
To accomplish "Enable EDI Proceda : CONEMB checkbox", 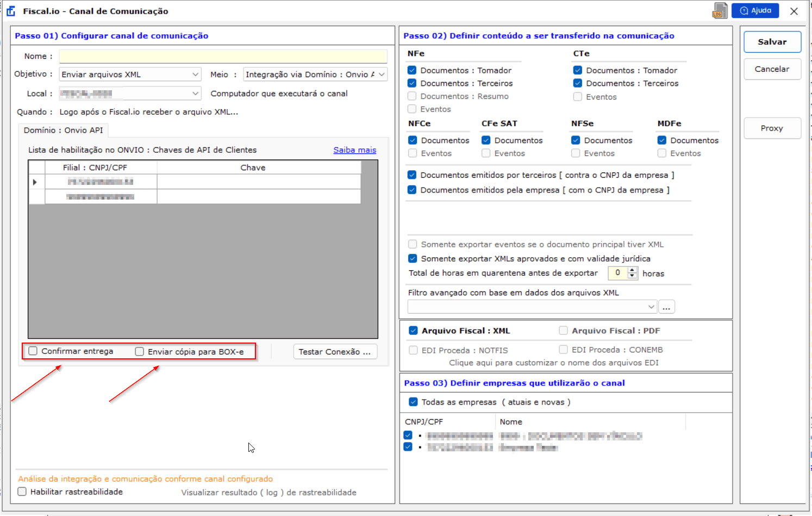I will pos(563,350).
